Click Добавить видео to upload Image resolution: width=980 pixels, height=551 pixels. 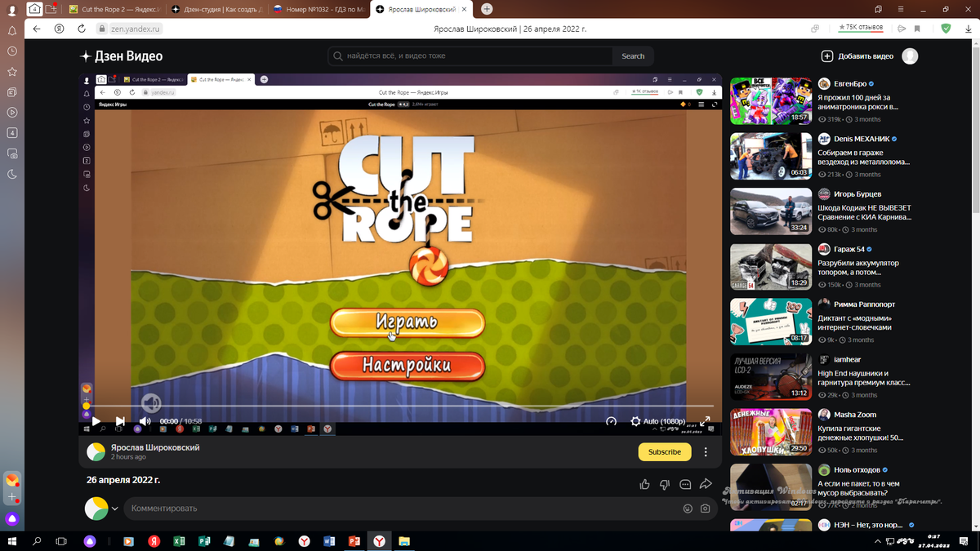[x=857, y=56]
